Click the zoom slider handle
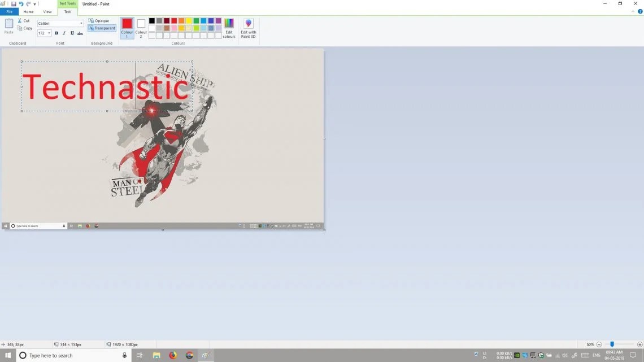 tap(612, 344)
